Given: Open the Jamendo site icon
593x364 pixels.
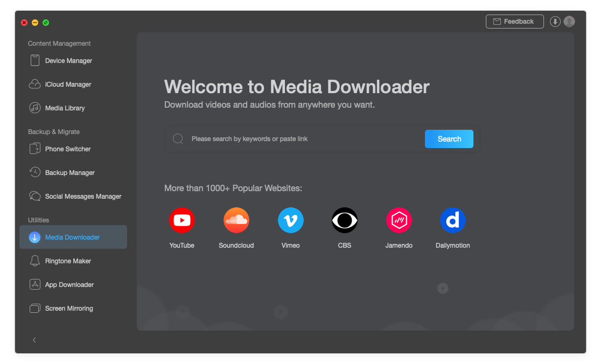Looking at the screenshot, I should click(x=399, y=220).
